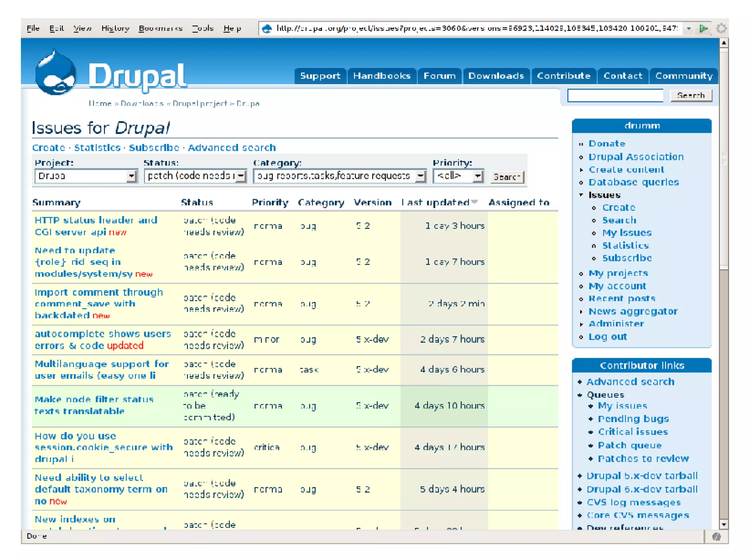The image size is (747, 560).
Task: Open Advanced search link under the page title
Action: (x=232, y=148)
